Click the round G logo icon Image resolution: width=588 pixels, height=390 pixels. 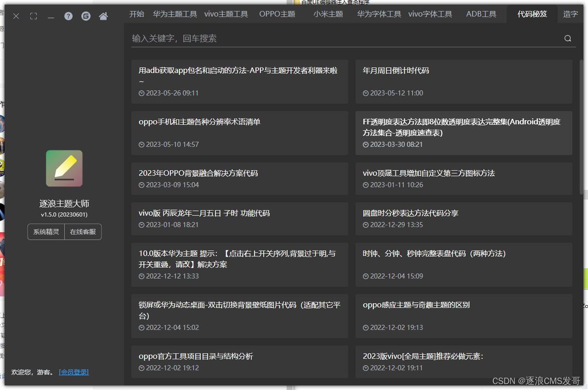(x=86, y=16)
